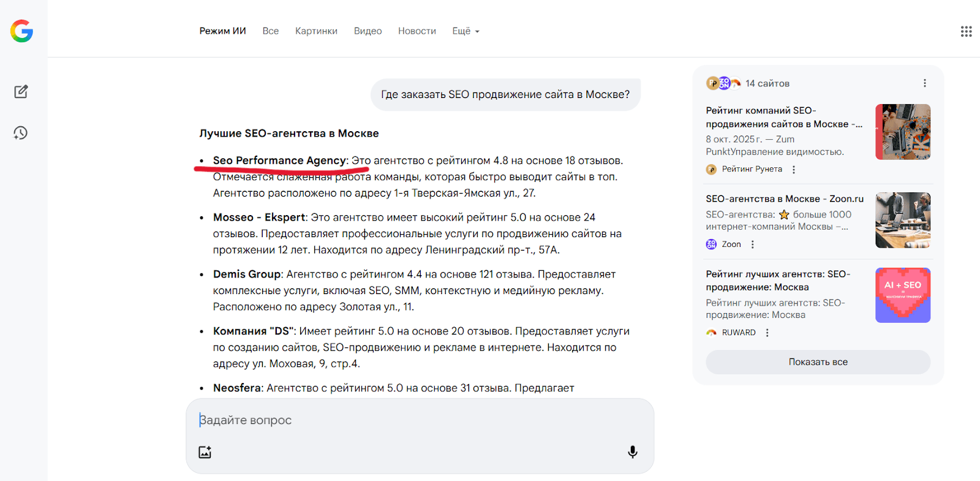Switch to the Картинки tab
Image resolution: width=980 pixels, height=481 pixels.
click(x=316, y=31)
